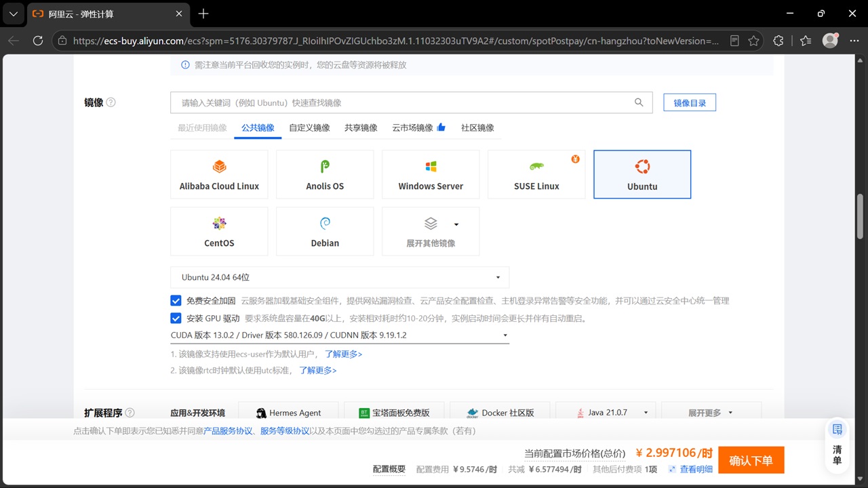
Task: Expand the 展开其他镜像 dropdown card
Action: [x=431, y=231]
